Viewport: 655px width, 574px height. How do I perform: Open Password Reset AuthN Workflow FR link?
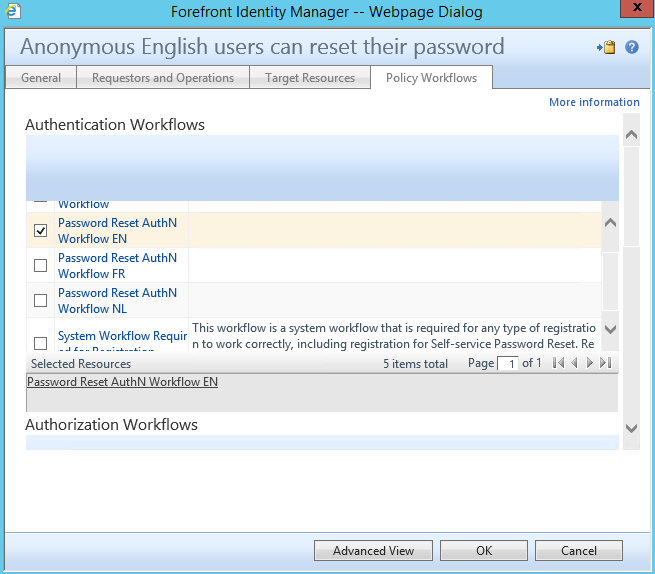pos(117,266)
